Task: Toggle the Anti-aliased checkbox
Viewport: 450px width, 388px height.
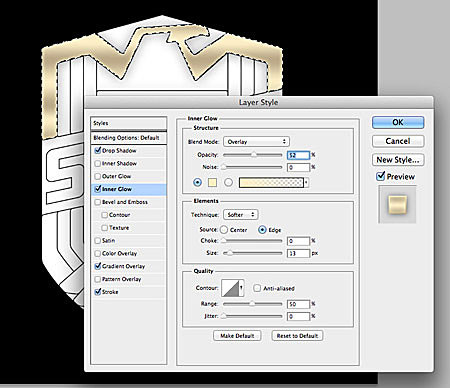Action: click(x=257, y=288)
